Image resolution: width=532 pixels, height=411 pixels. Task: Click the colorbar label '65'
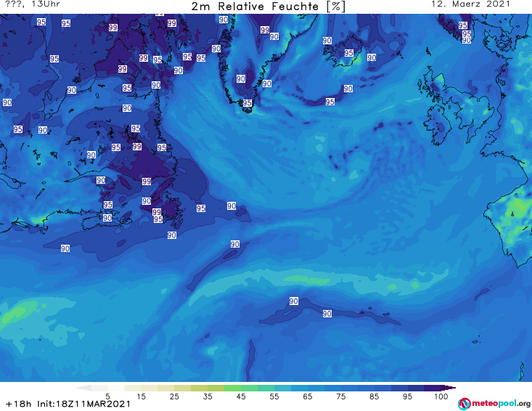point(308,396)
